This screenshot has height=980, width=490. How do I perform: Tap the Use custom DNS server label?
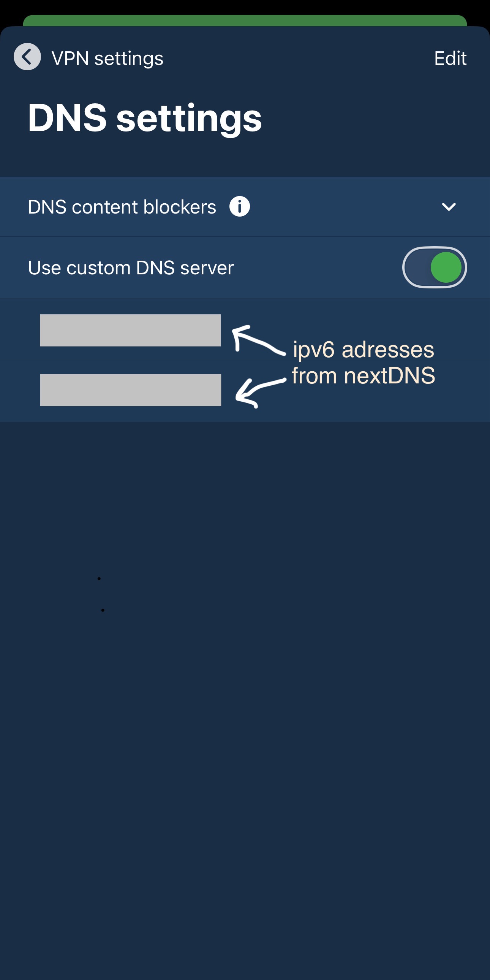click(131, 268)
